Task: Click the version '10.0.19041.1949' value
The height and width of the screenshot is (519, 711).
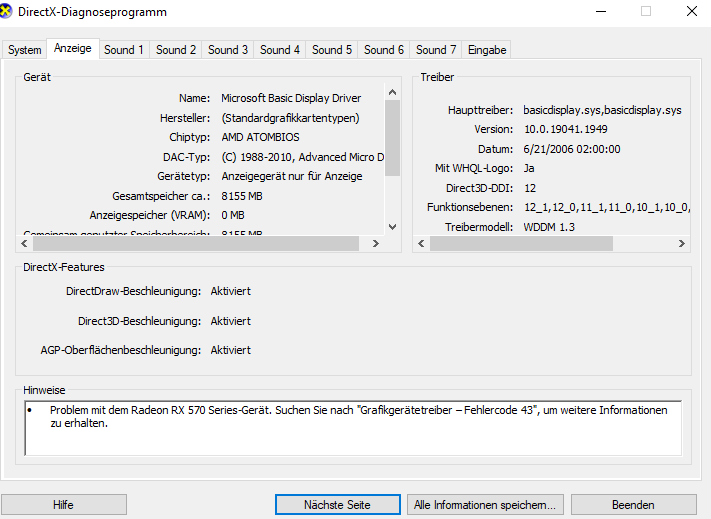Action: click(566, 129)
